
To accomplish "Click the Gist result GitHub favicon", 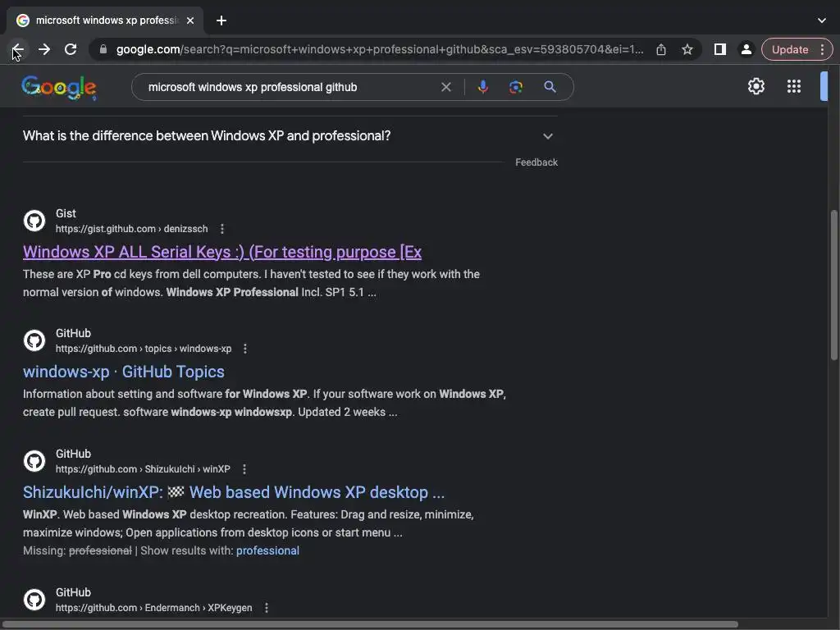I will coord(34,221).
